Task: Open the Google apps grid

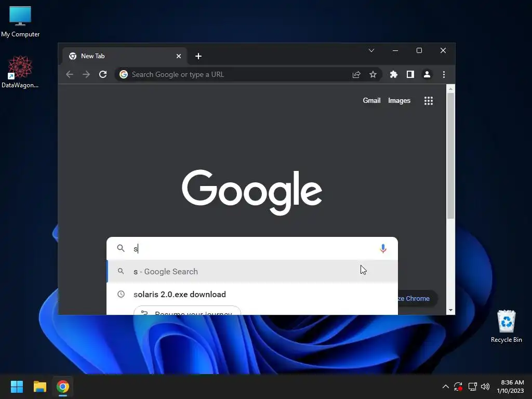Action: [x=429, y=101]
